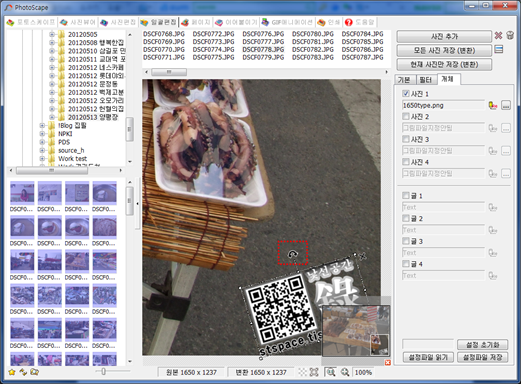Screen dimensions: 521x384
Task: Expand the 20120510 folder node
Action: (x=52, y=51)
